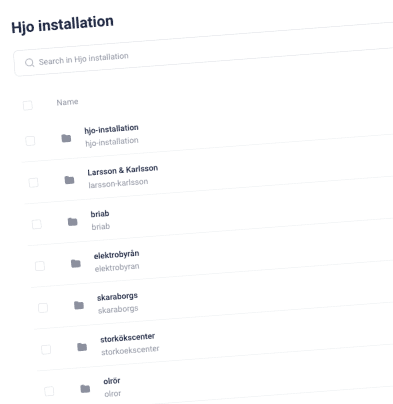Click the elektrobyrån folder icon
This screenshot has width=393, height=404.
[x=76, y=264]
